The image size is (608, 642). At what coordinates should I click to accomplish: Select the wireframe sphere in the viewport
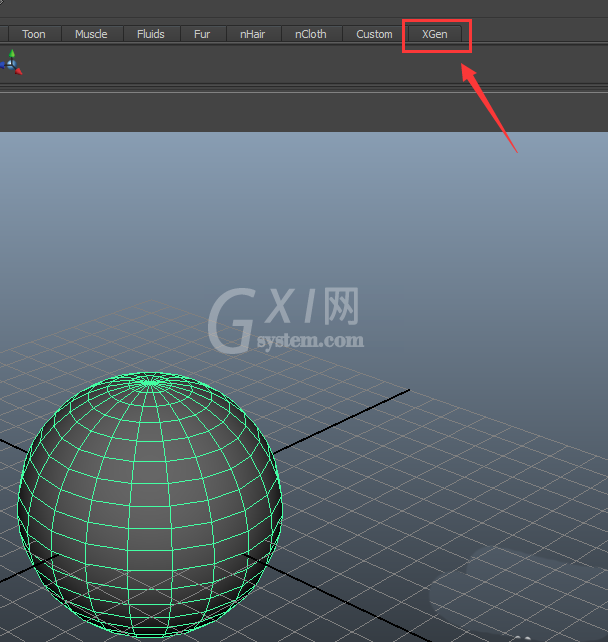(150, 504)
